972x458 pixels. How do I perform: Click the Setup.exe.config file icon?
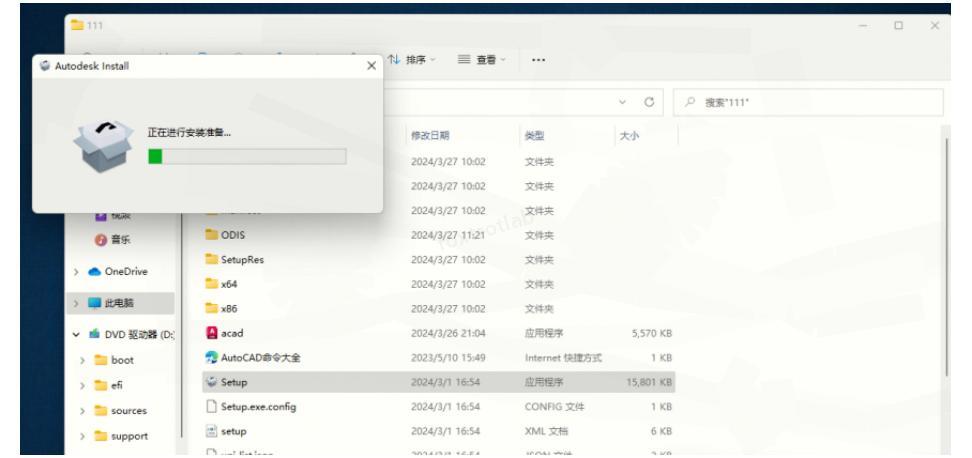click(211, 407)
